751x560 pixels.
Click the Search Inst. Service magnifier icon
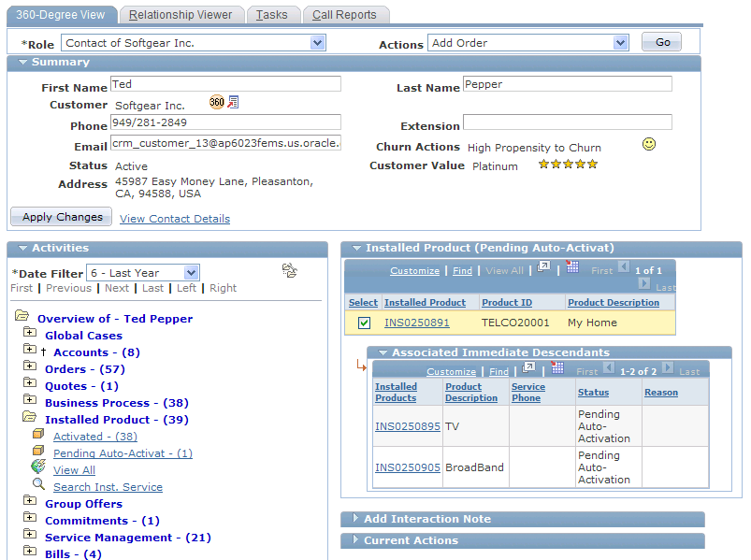click(x=38, y=484)
